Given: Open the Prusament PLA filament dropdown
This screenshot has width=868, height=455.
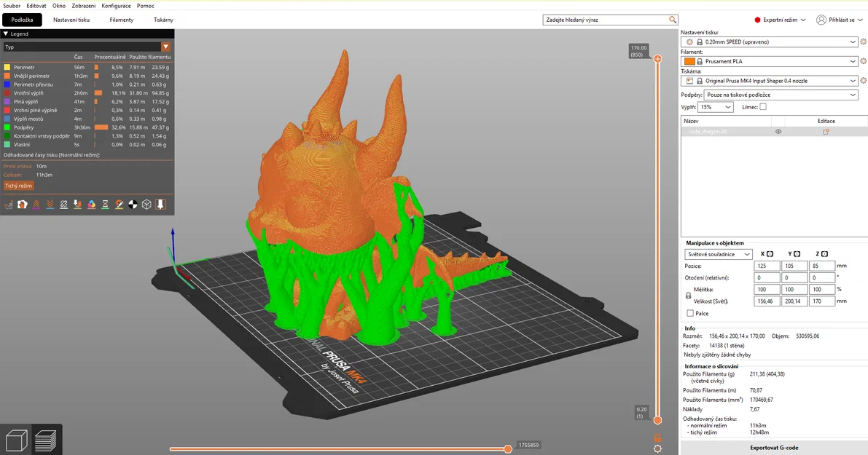Looking at the screenshot, I should coord(771,61).
